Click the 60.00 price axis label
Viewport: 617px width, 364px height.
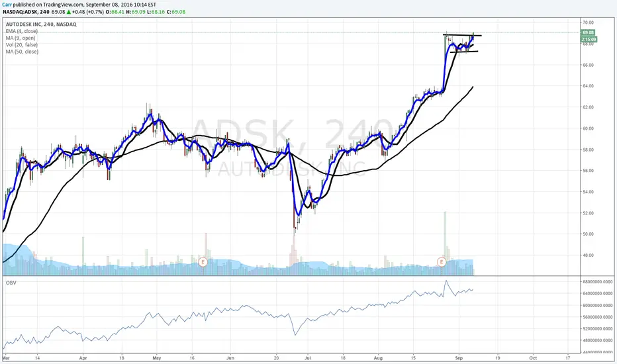coord(589,128)
